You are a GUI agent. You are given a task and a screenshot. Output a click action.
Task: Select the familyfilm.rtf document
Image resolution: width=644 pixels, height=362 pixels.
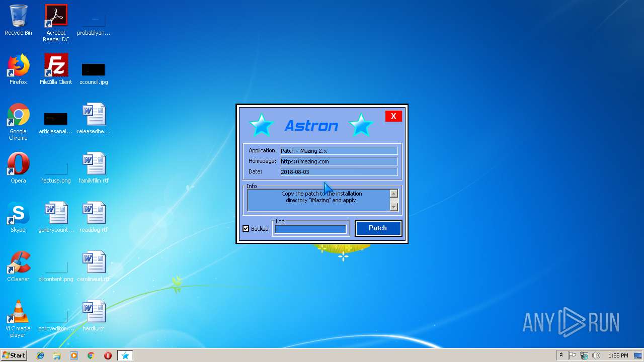pos(94,168)
